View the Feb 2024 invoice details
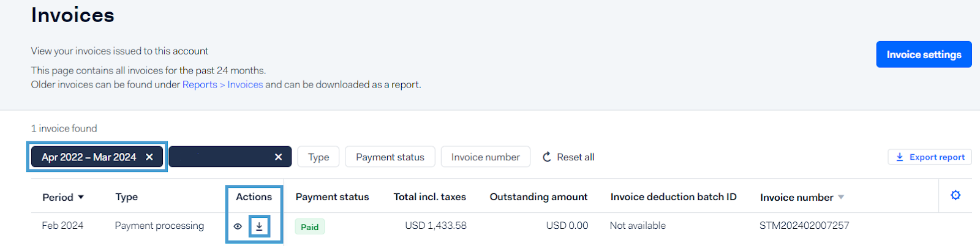Screen dimensions: 980x246 238,226
